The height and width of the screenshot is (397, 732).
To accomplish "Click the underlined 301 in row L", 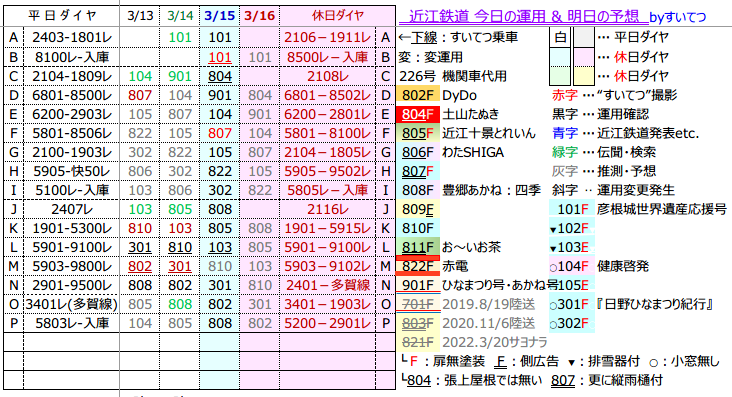I will pyautogui.click(x=140, y=248).
